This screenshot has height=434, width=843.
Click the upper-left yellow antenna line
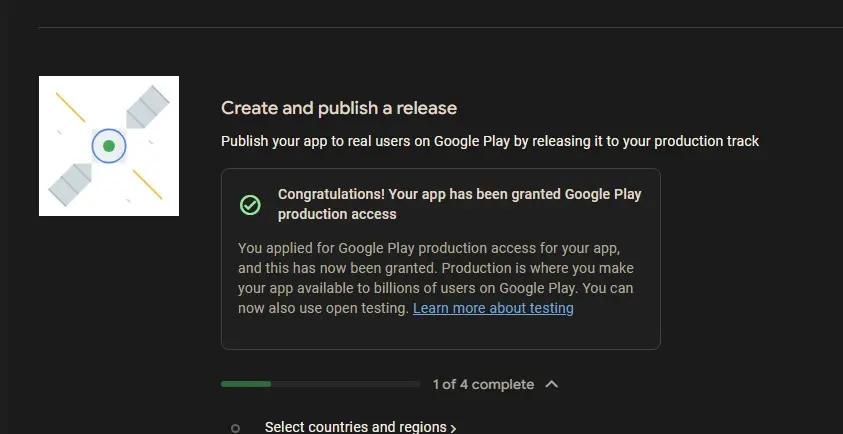pyautogui.click(x=70, y=108)
